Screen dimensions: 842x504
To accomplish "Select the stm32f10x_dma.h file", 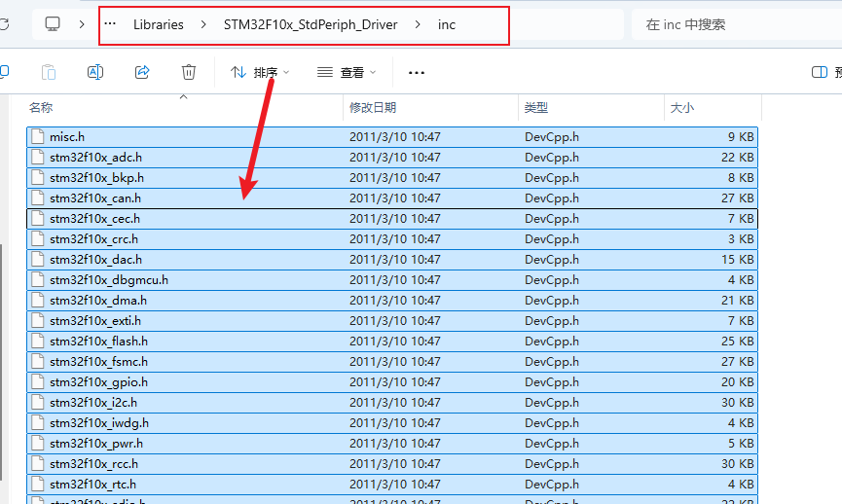I will pyautogui.click(x=392, y=300).
